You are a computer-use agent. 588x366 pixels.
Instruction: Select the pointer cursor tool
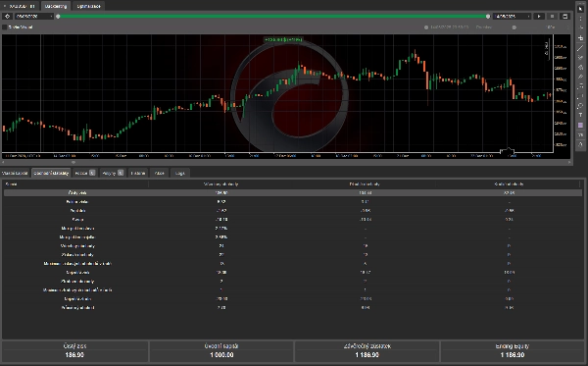point(580,8)
